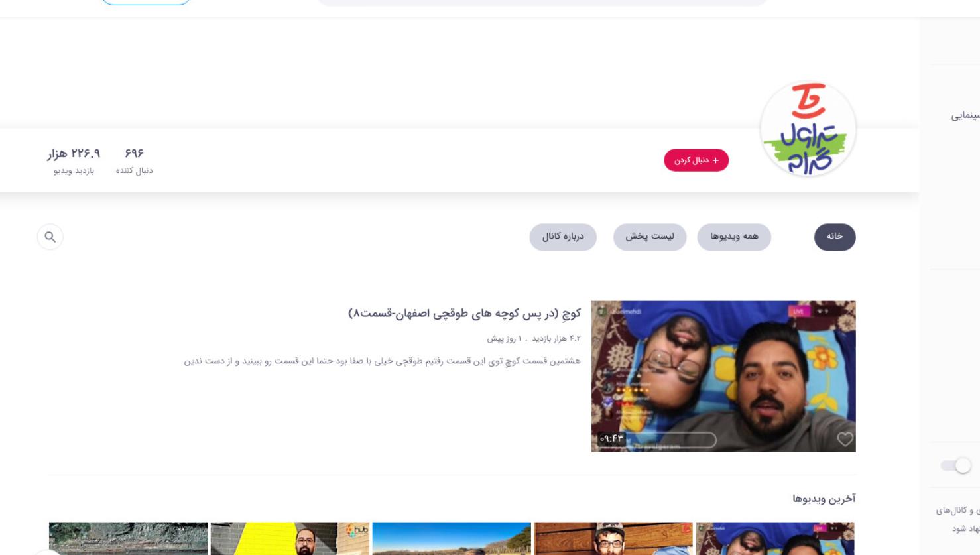Play the featured video thumbnail
Image resolution: width=980 pixels, height=555 pixels.
[723, 376]
